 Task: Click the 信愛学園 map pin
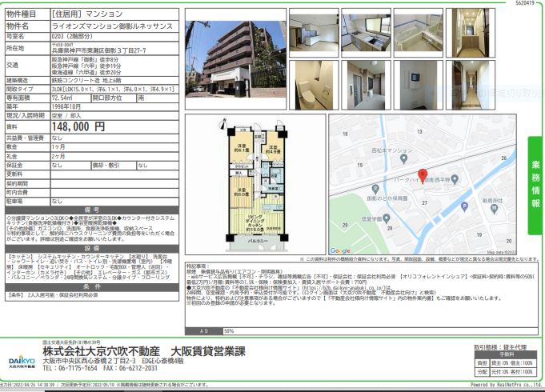point(386,218)
